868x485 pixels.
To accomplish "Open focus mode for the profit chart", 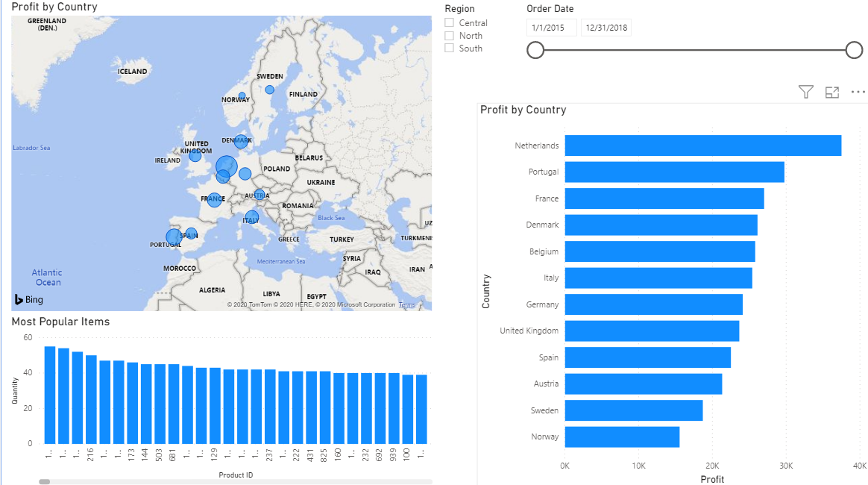I will [x=832, y=93].
